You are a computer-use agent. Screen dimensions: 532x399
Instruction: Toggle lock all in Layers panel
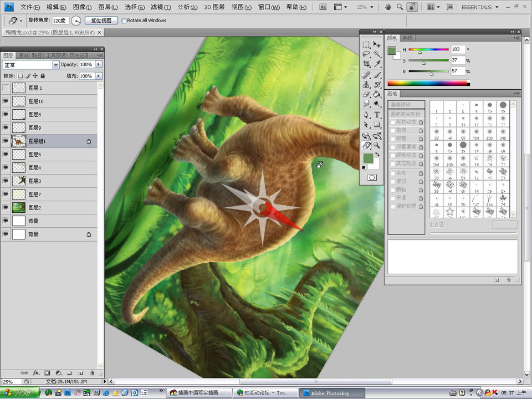(43, 76)
